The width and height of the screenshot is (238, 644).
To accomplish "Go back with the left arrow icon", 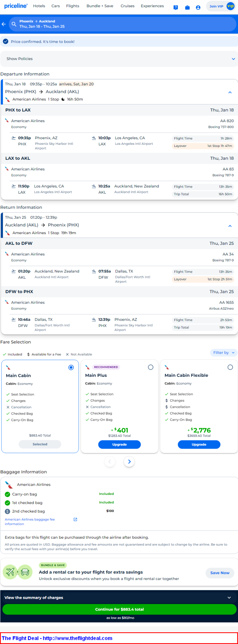I will pyautogui.click(x=4, y=24).
